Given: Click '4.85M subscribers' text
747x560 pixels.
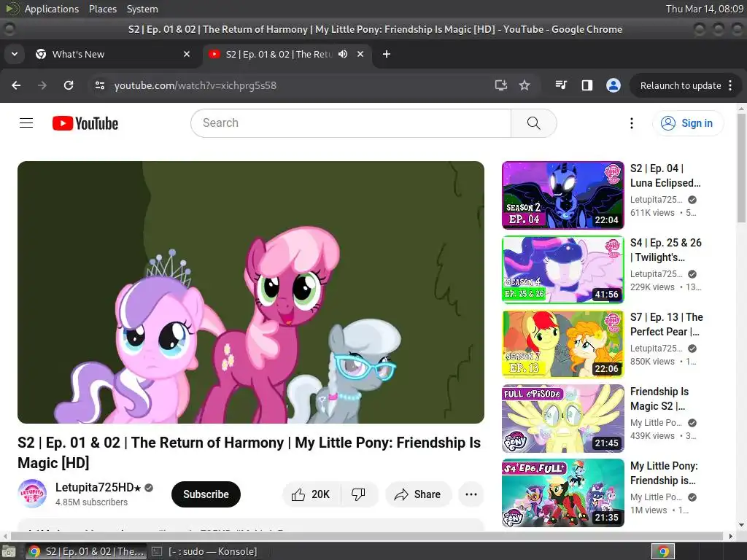Looking at the screenshot, I should click(91, 502).
